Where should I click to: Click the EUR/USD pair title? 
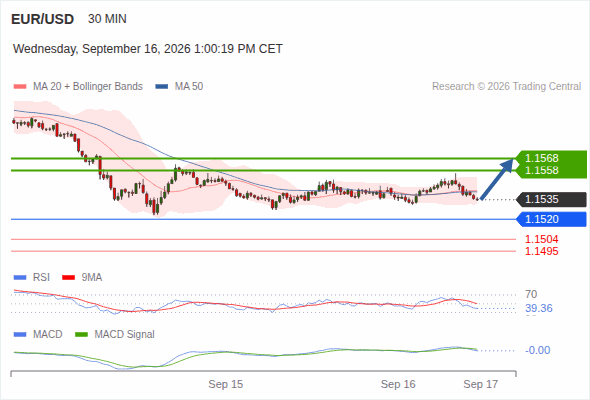click(x=43, y=19)
